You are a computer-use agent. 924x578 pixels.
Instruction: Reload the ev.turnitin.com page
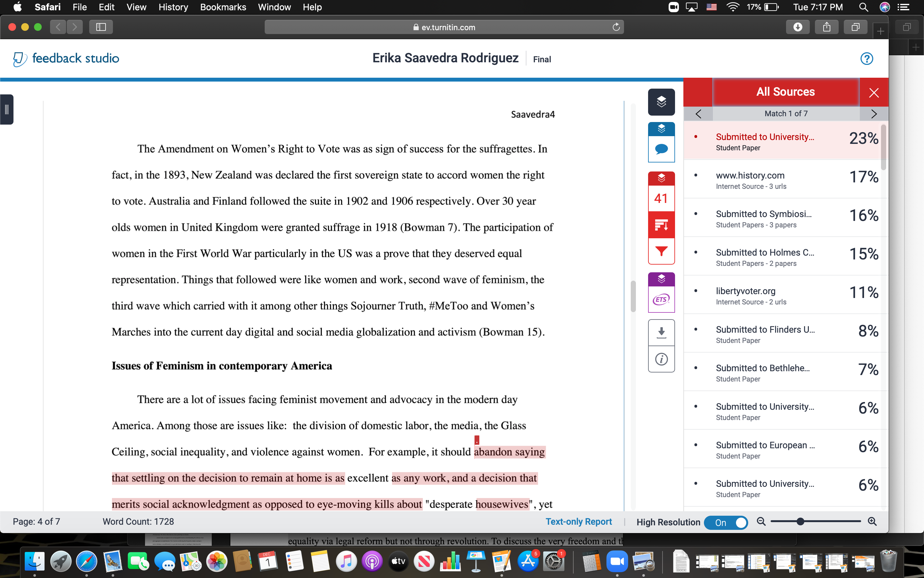(616, 27)
